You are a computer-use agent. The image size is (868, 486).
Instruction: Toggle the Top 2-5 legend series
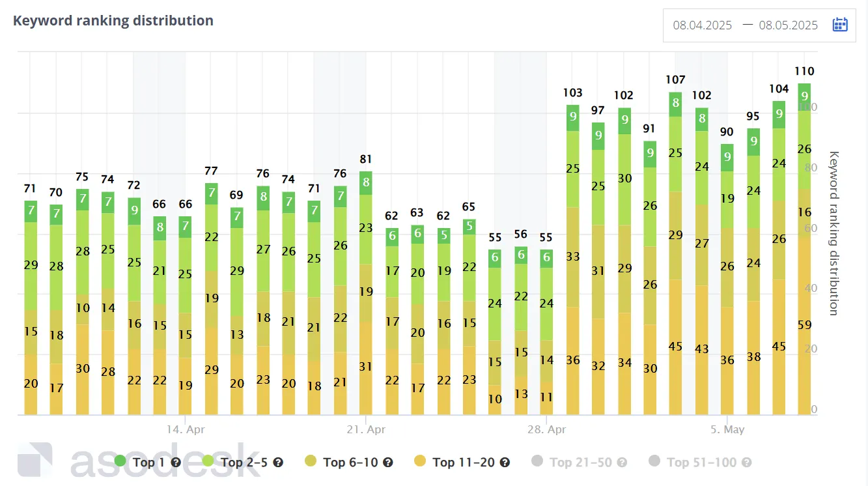coord(244,462)
